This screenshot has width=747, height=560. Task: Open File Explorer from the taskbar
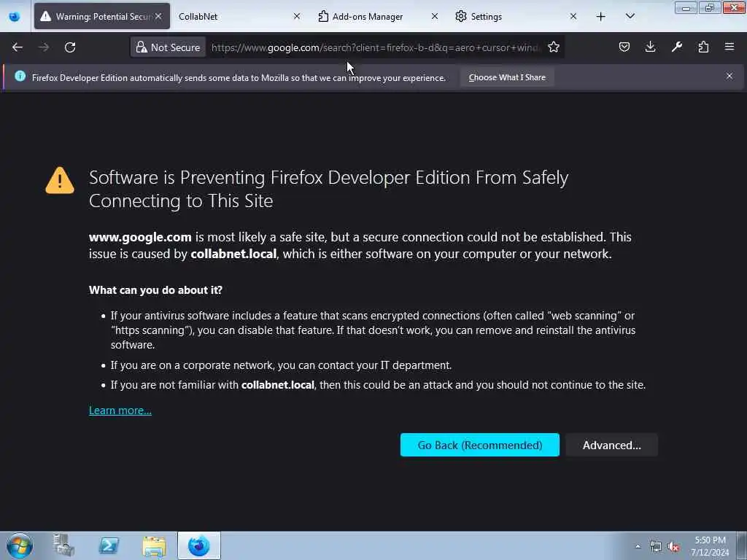(154, 545)
